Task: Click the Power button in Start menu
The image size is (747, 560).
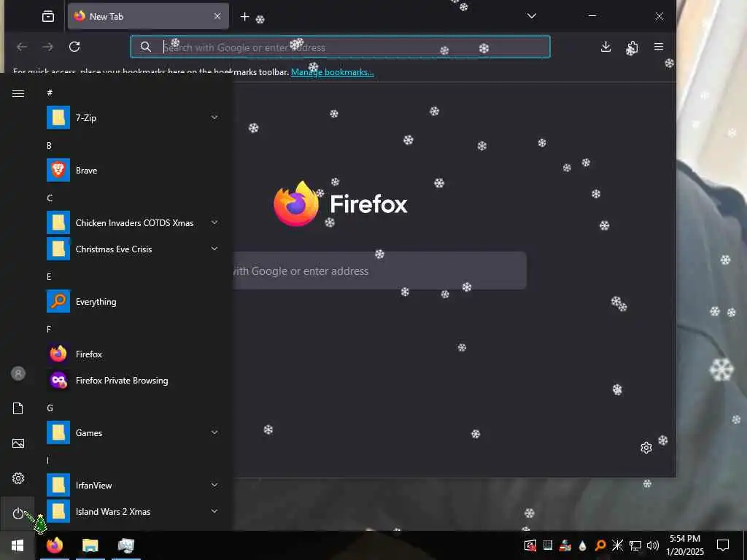Action: pos(18,513)
